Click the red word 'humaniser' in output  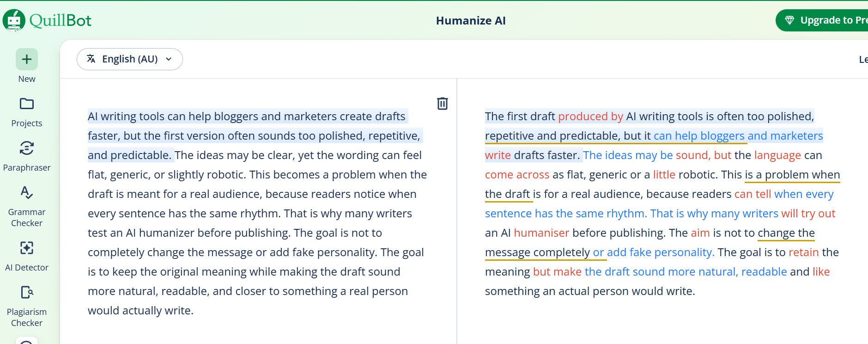click(x=541, y=233)
